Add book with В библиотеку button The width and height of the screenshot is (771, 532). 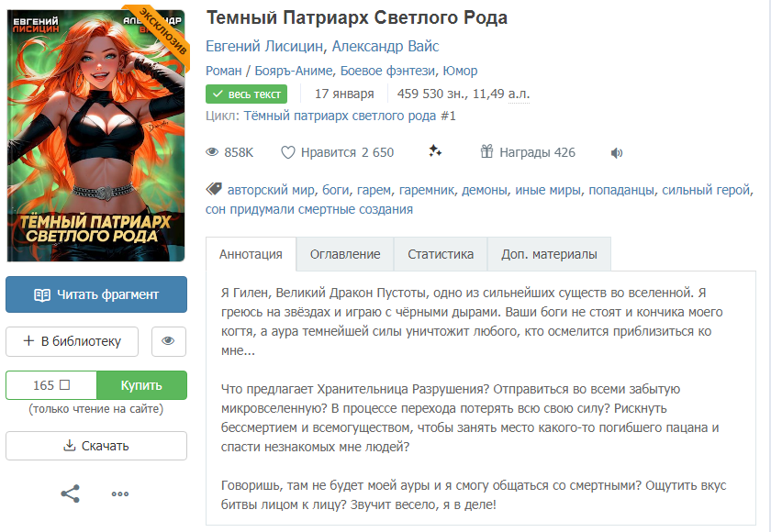(72, 341)
